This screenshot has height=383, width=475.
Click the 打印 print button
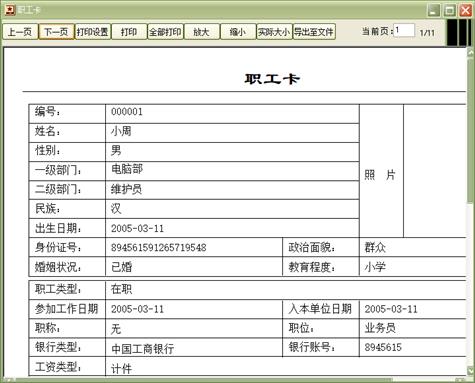pos(129,32)
